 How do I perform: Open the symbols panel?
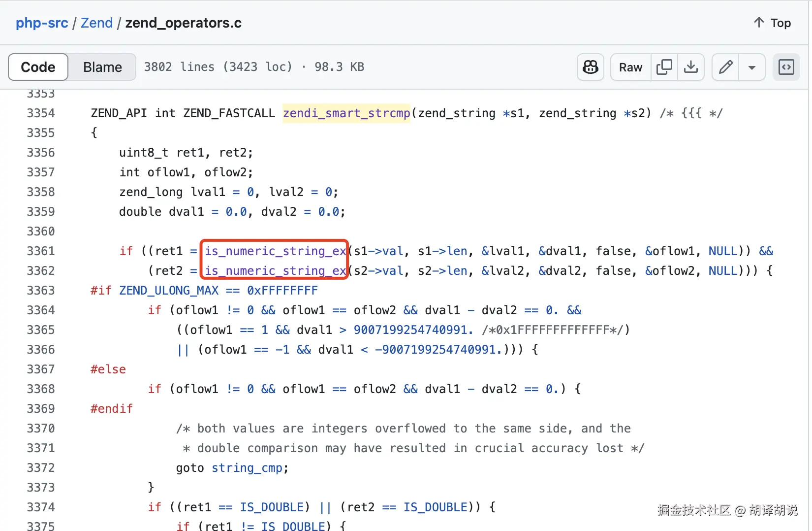[x=786, y=67]
